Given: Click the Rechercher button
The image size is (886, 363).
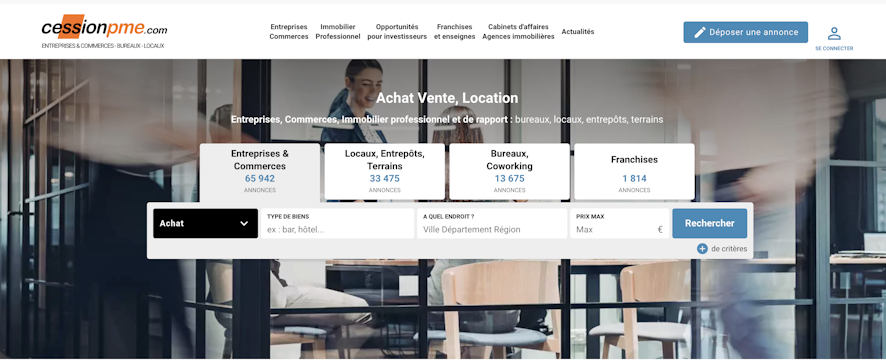Looking at the screenshot, I should point(710,223).
